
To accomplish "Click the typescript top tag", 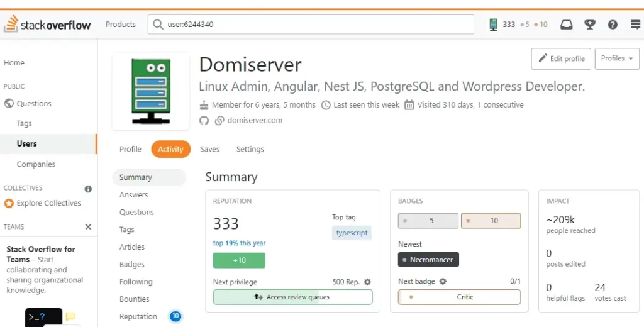I will (x=352, y=233).
